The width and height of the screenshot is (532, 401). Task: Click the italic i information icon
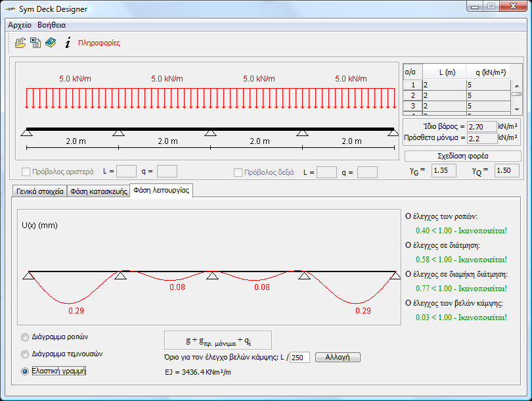(x=68, y=43)
